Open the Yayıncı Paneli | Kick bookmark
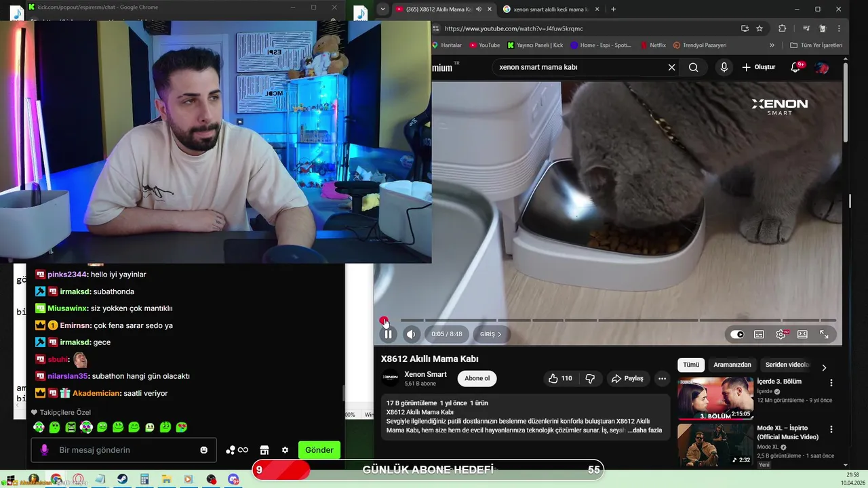Viewport: 868px width, 488px height. coord(535,45)
